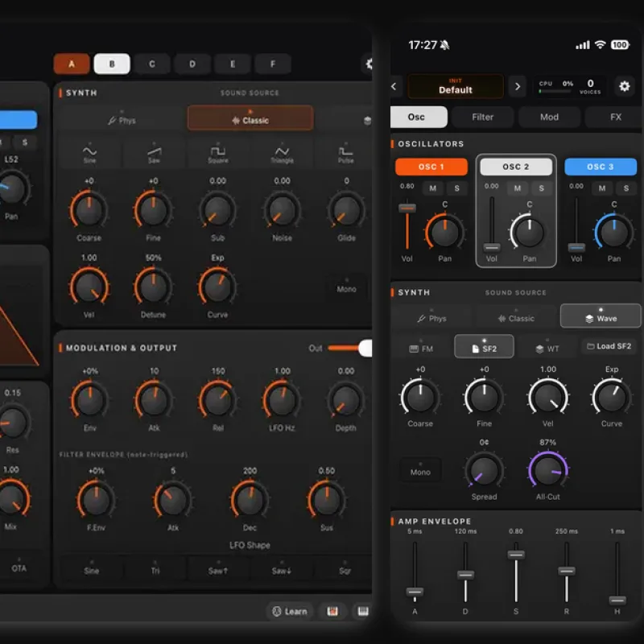Go to next preset with right chevron
The width and height of the screenshot is (644, 644).
pos(517,86)
